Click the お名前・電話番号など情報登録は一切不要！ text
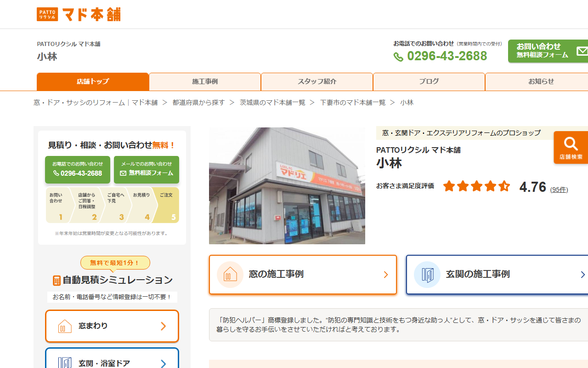The width and height of the screenshot is (588, 368). coord(112,297)
